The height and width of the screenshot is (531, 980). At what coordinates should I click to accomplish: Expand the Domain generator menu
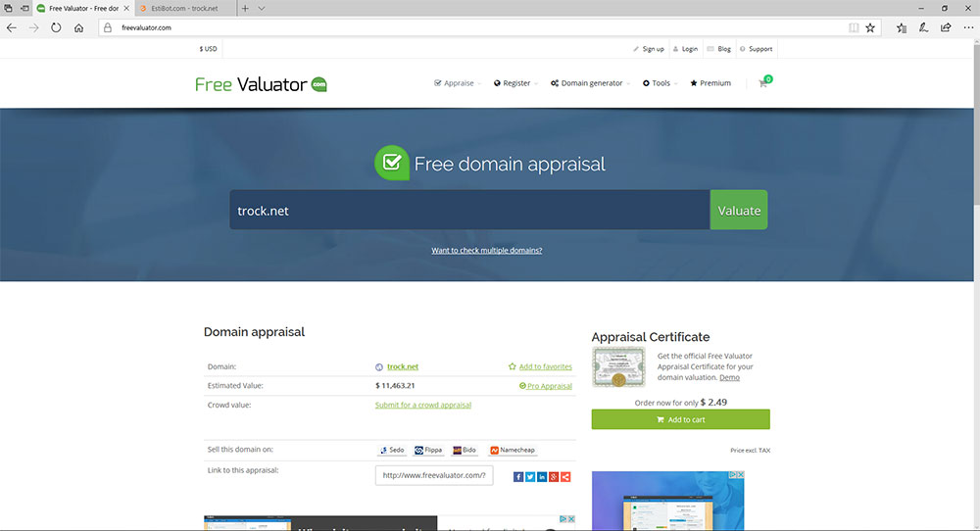(591, 83)
